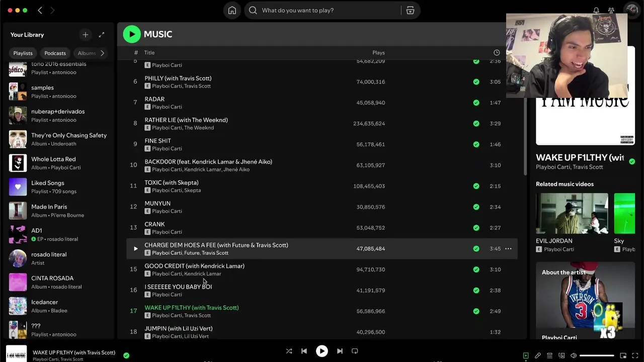Go back with the left arrow

40,10
